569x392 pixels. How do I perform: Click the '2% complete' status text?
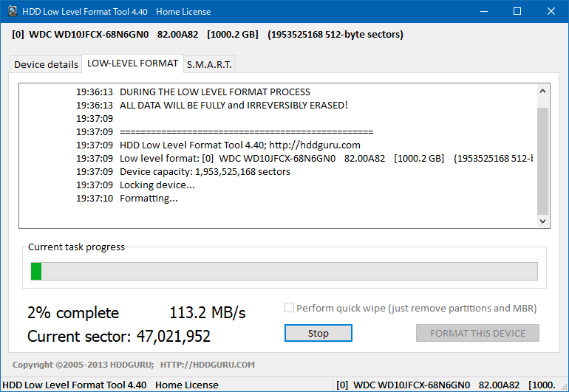[x=73, y=312]
